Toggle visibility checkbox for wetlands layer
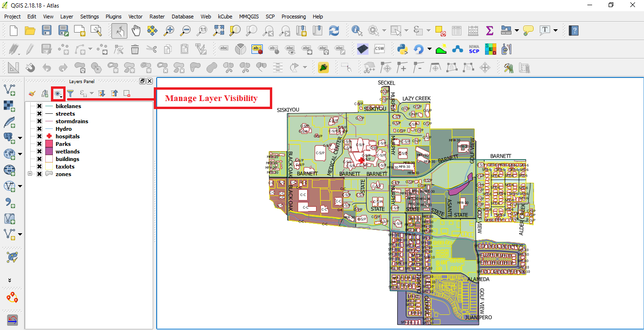Screen dimensions: 644x330 39,152
